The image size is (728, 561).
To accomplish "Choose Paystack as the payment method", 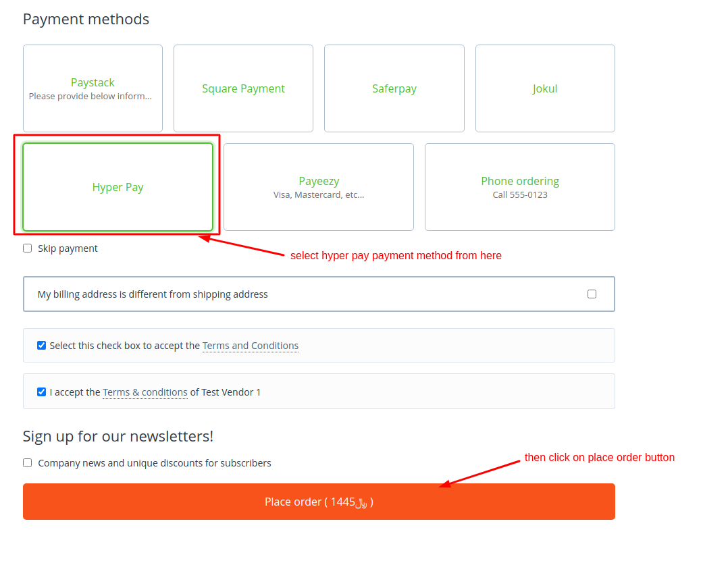I will pyautogui.click(x=93, y=88).
